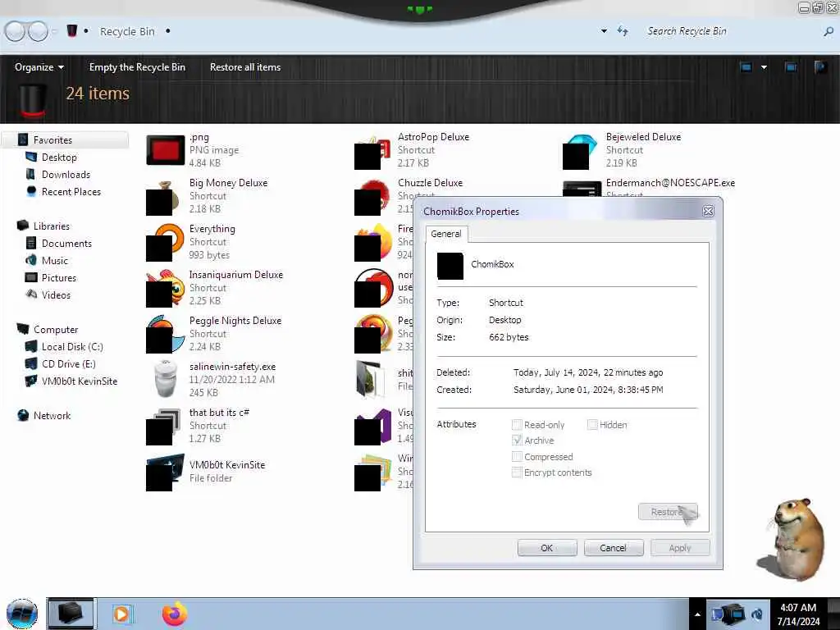Screen dimensions: 840x630
Task: Open the Organize dropdown menu
Action: 39,67
